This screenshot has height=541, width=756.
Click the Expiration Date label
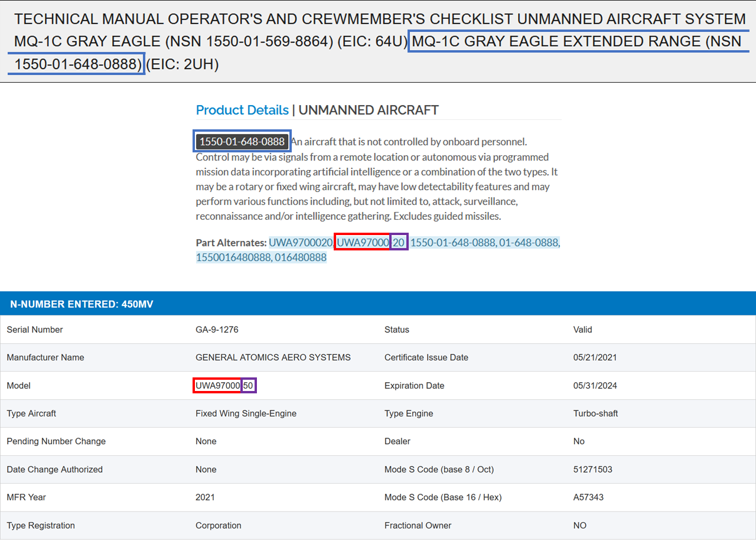414,386
